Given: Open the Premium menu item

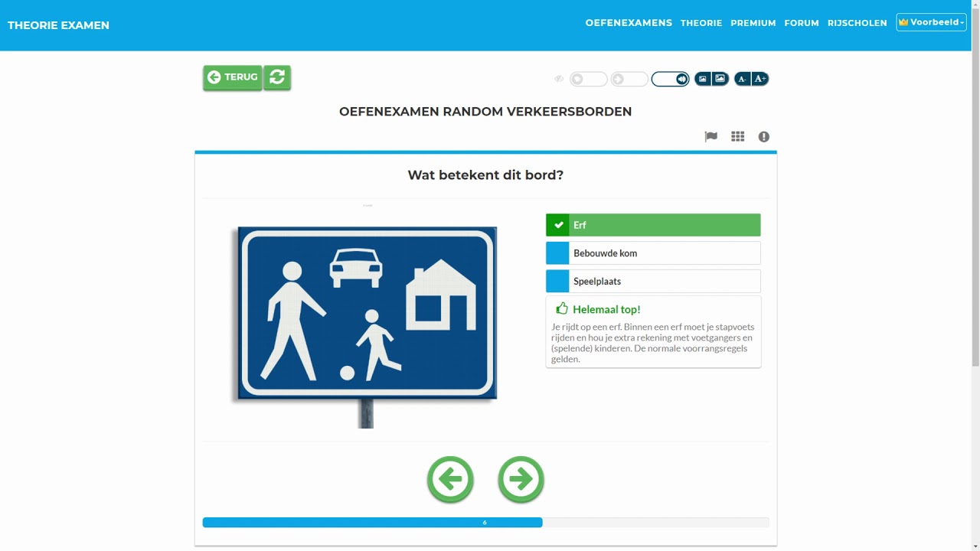Looking at the screenshot, I should pyautogui.click(x=753, y=23).
